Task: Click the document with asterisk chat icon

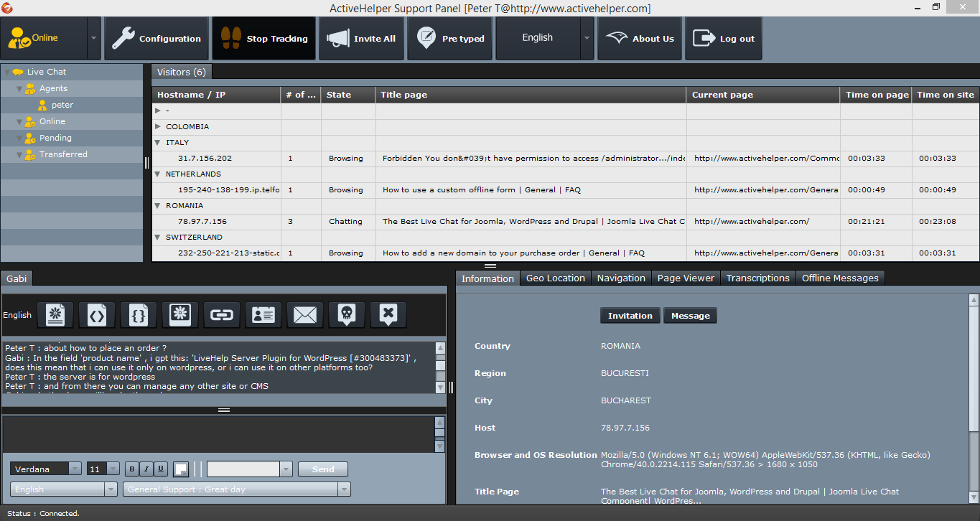Action: (x=55, y=314)
